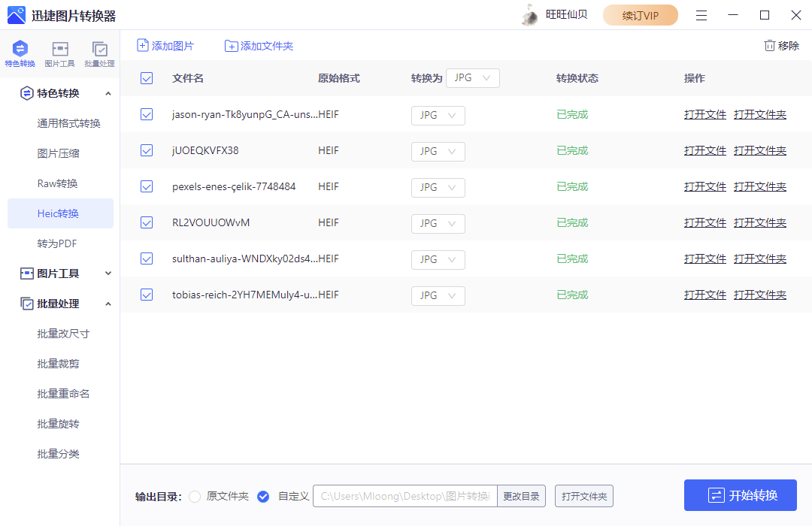
Task: Click the custom output directory input field
Action: coord(406,496)
